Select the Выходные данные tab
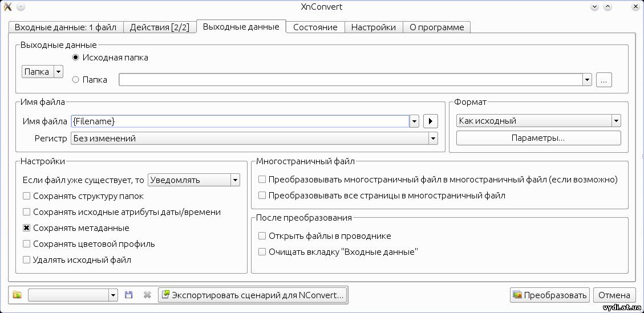Viewport: 644px width, 313px height. point(241,26)
